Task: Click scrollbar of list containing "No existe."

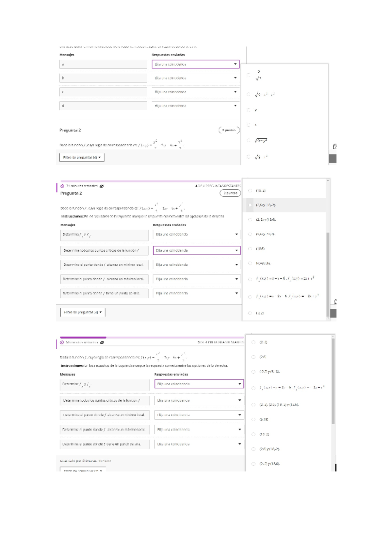Action: (328, 274)
